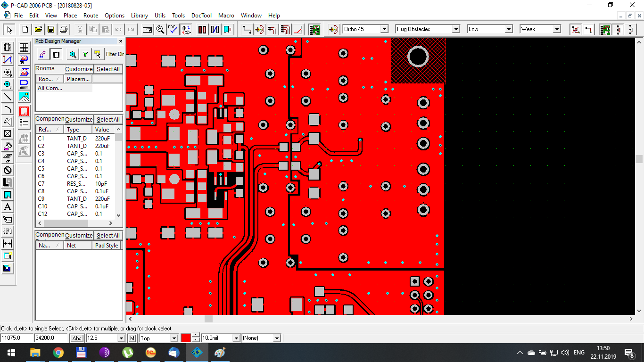Click Select All above the C1 list
Screen dimensions: 644x362
pyautogui.click(x=108, y=120)
